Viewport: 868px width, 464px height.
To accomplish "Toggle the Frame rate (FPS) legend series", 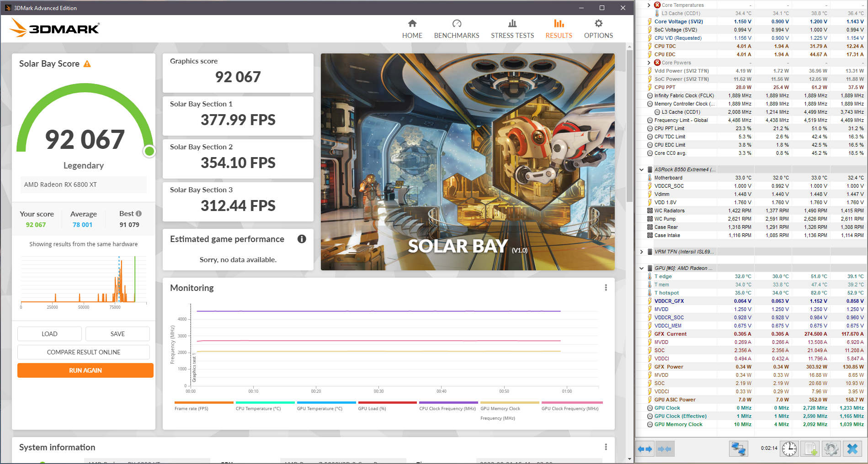I will pos(204,406).
